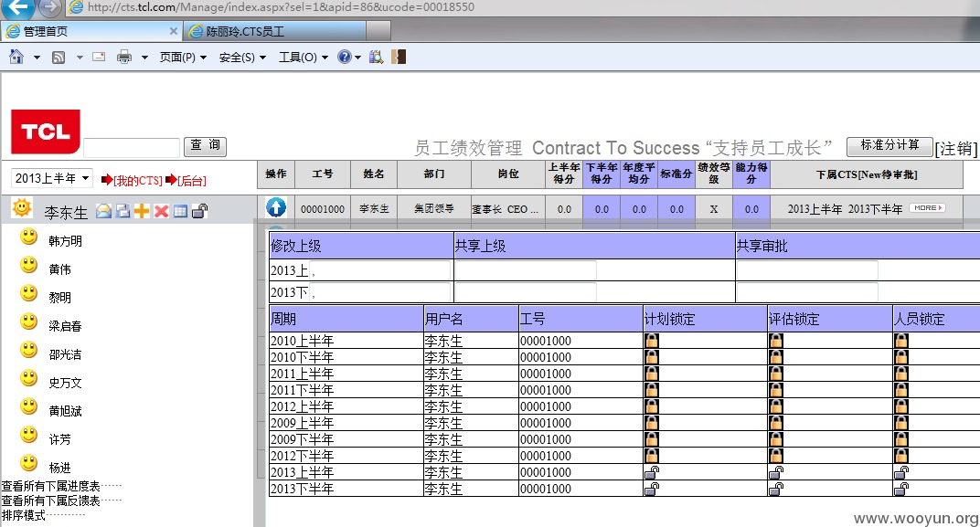
Task: Click the brown notebook toolbar icon
Action: coord(399,57)
